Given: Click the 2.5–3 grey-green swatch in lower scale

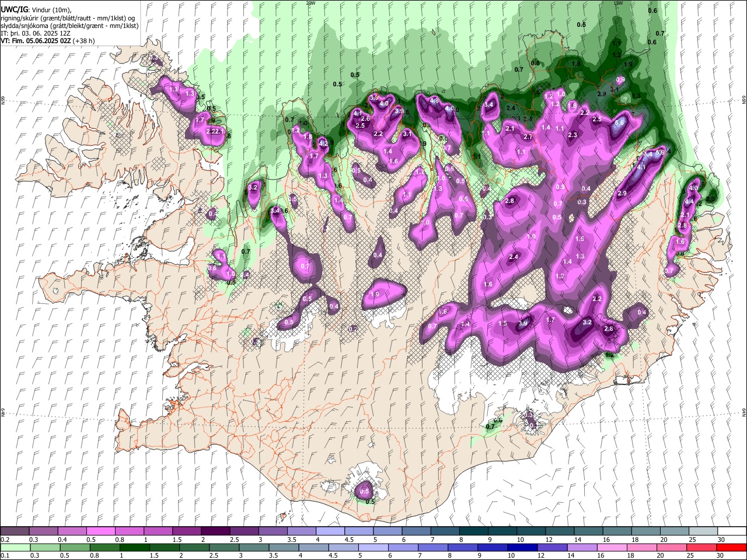Looking at the screenshot, I should [x=224, y=547].
